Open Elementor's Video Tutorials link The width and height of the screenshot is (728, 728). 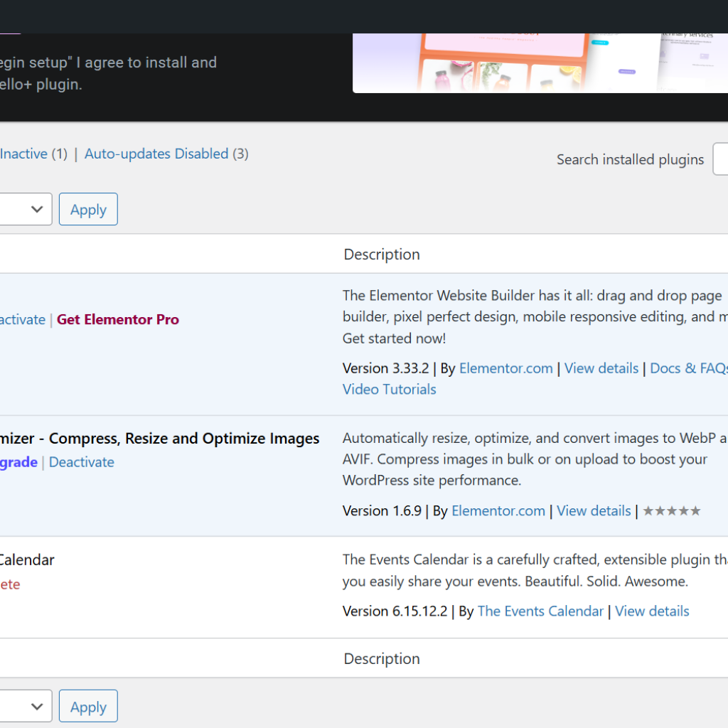[x=390, y=390]
